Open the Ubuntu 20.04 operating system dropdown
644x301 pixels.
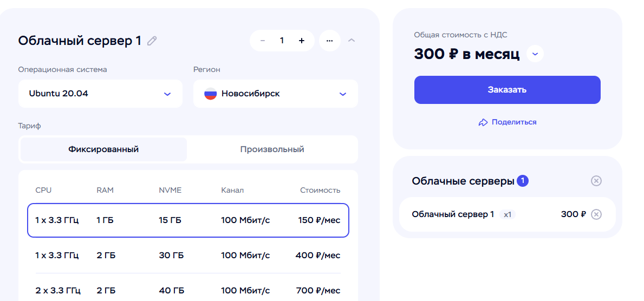(100, 94)
